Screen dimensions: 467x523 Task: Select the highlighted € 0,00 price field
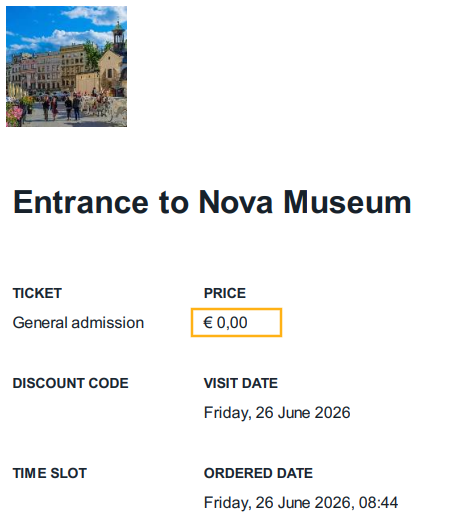[x=237, y=323]
